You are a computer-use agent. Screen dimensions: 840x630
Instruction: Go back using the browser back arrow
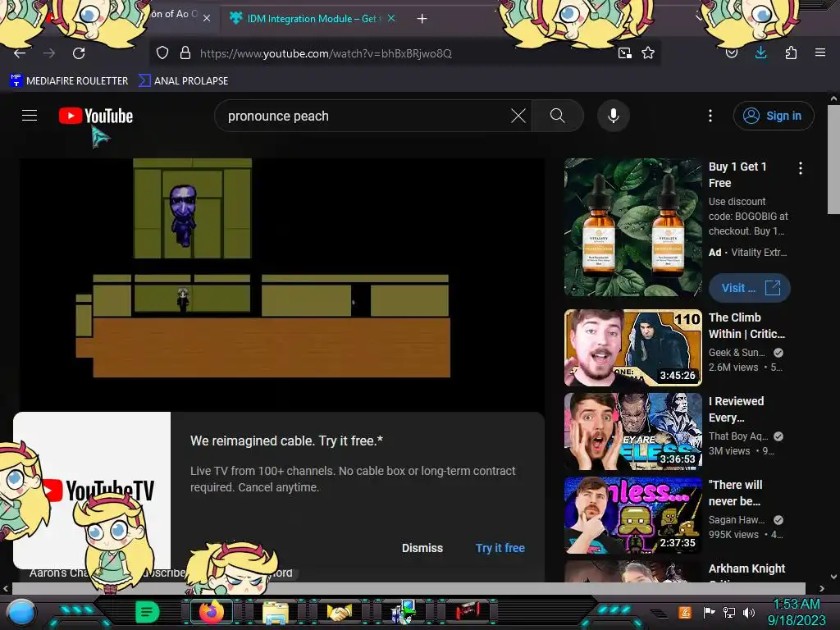(x=20, y=53)
